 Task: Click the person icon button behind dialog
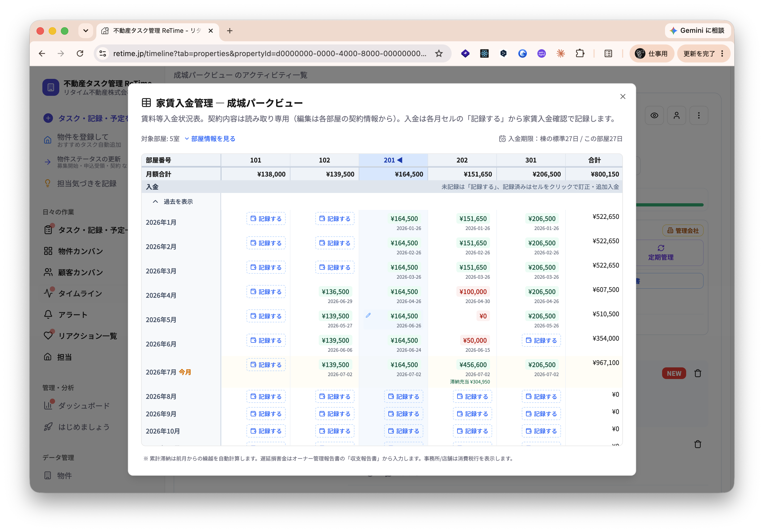coord(676,115)
